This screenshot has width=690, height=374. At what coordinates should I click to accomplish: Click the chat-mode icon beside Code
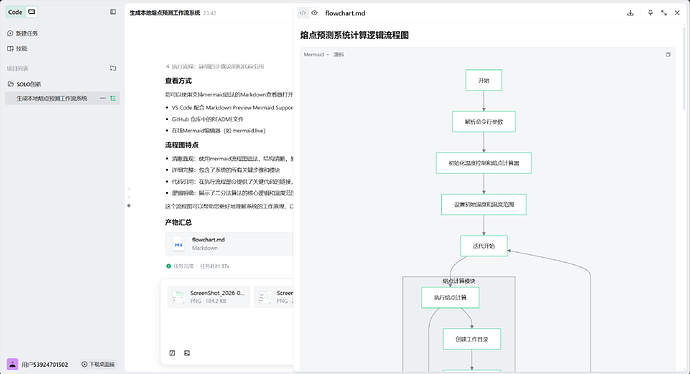[x=32, y=12]
